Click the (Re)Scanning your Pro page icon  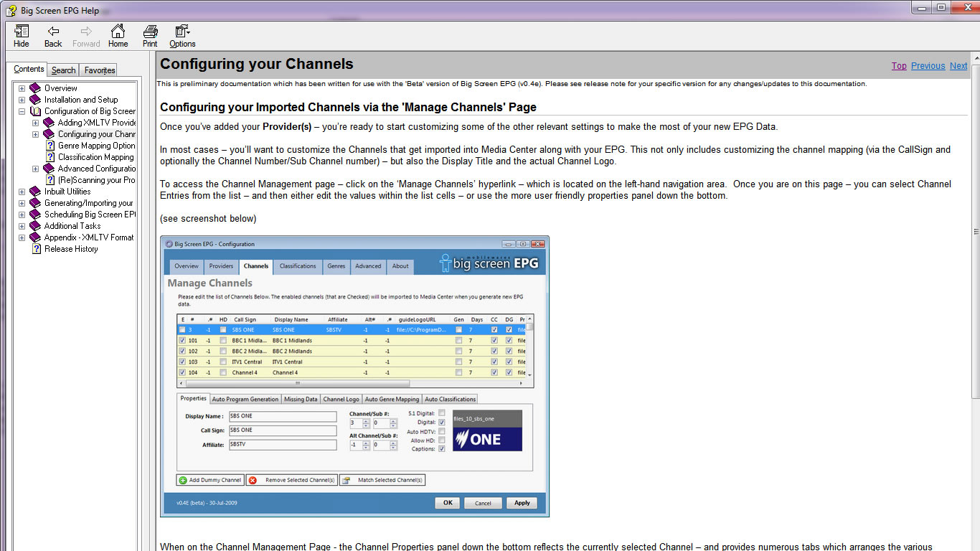(50, 180)
